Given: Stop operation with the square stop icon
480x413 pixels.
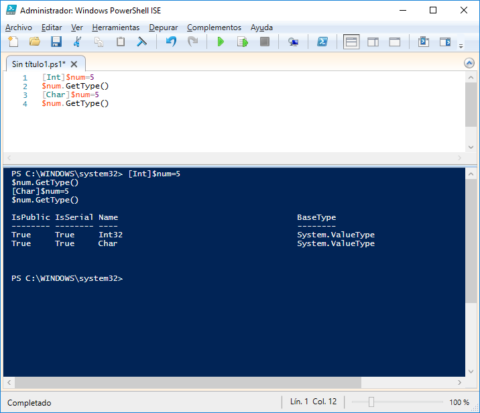Looking at the screenshot, I should click(x=265, y=42).
